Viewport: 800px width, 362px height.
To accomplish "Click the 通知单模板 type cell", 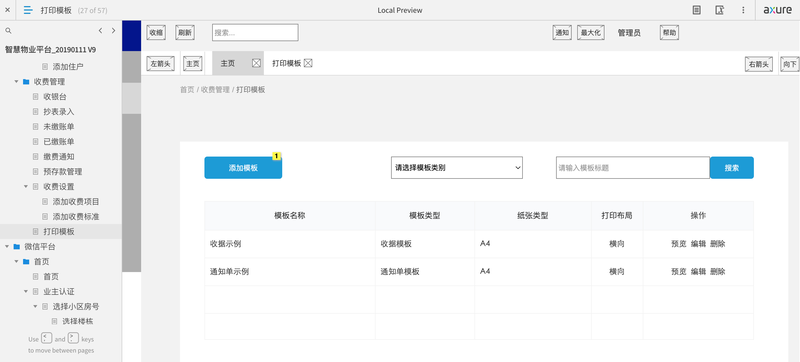I will pos(424,272).
